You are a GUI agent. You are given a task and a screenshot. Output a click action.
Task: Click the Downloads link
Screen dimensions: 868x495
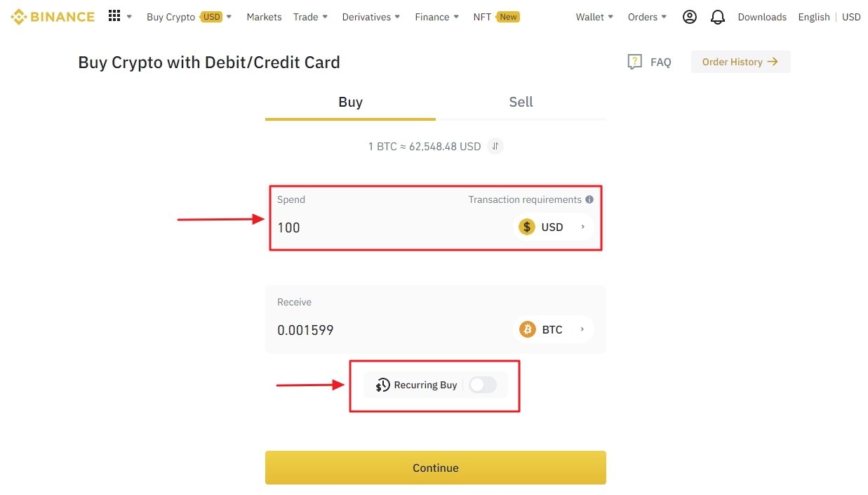pos(762,16)
